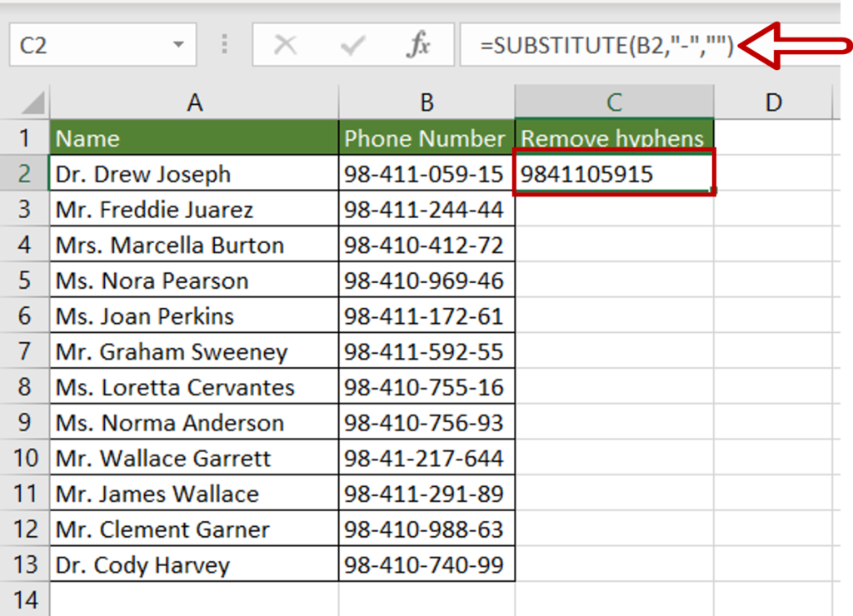853x616 pixels.
Task: Select phone number cell '98-410-988-63'
Action: tap(426, 529)
